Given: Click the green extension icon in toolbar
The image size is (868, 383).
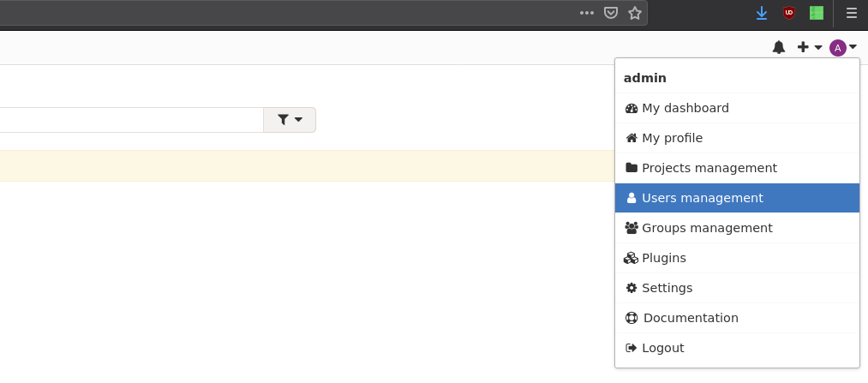Looking at the screenshot, I should pyautogui.click(x=817, y=14).
